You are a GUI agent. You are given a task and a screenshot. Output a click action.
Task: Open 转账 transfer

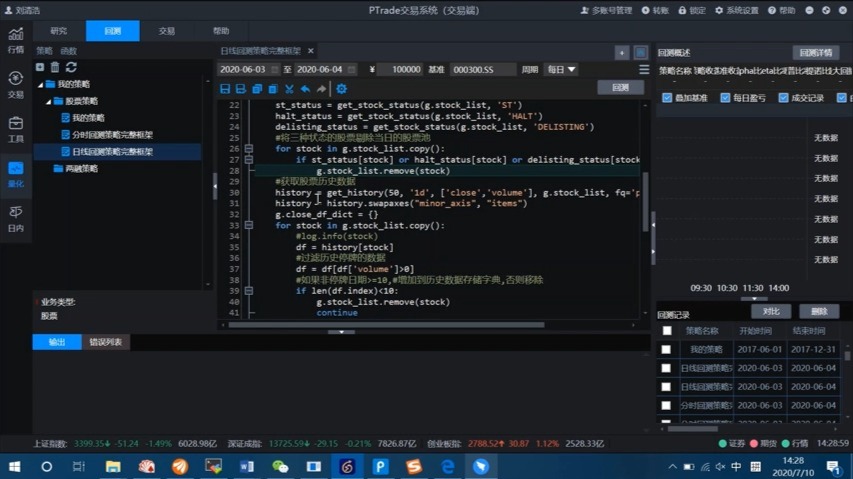click(x=655, y=10)
